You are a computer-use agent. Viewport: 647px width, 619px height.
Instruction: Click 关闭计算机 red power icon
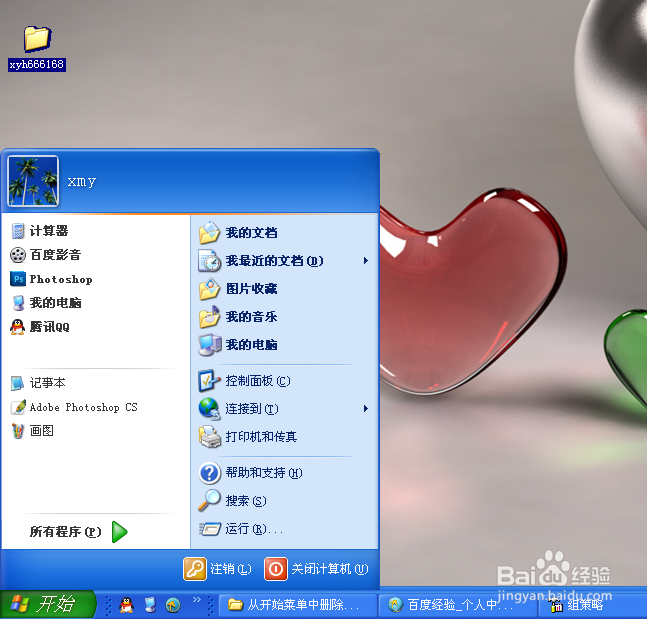276,569
